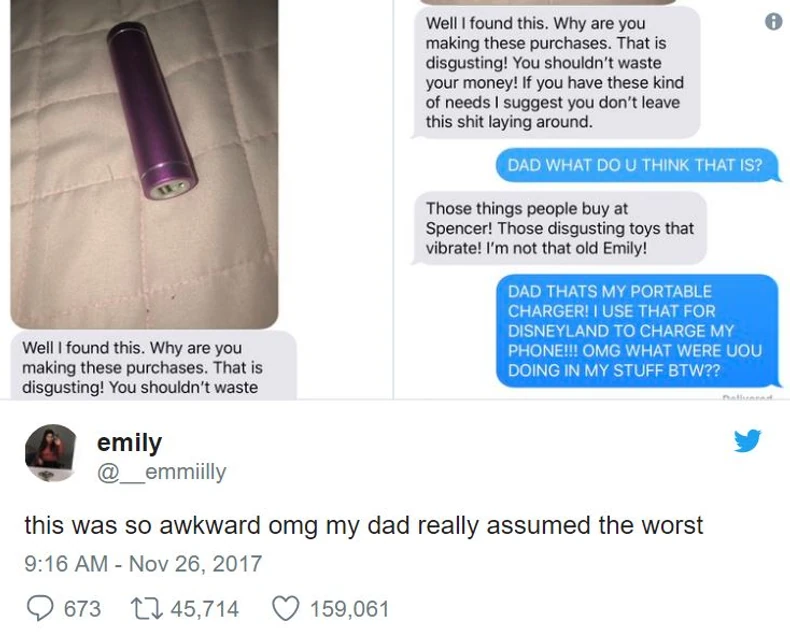Click the blue Twitter bird logo
This screenshot has width=790, height=642.
(747, 441)
